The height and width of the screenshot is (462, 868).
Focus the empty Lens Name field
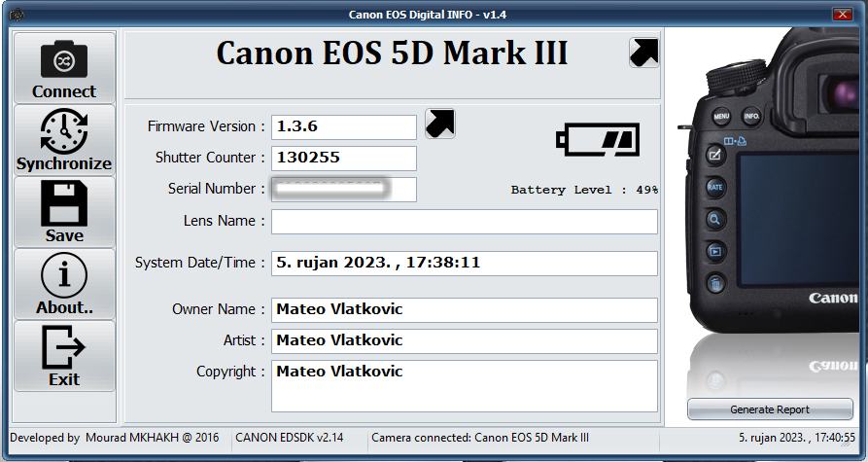point(465,221)
